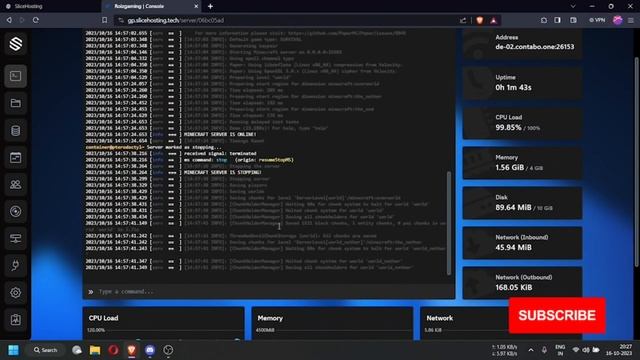Show hidden system tray icons
The image size is (640, 360).
(x=531, y=350)
